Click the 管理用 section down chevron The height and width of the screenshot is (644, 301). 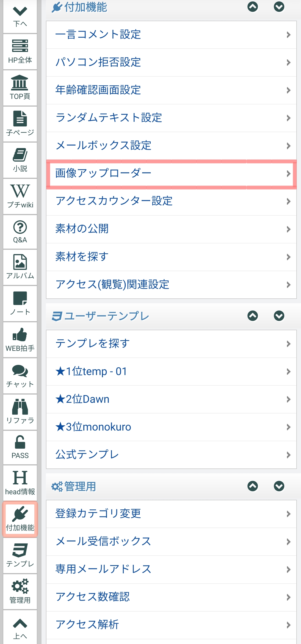279,486
